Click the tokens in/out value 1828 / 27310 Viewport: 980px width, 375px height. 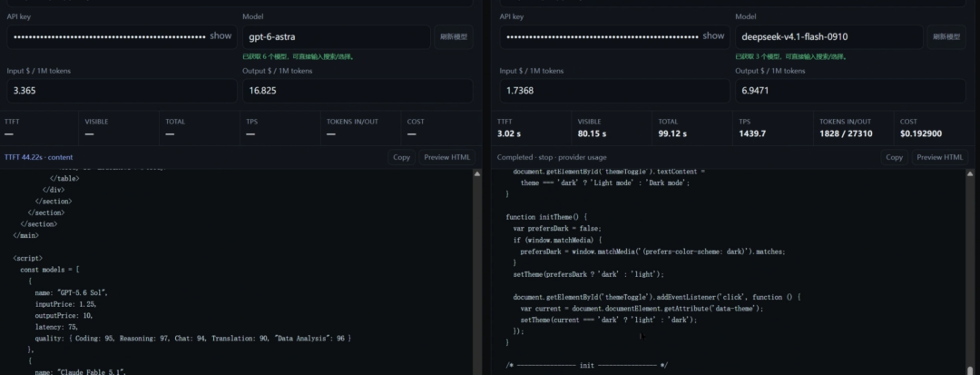click(846, 133)
